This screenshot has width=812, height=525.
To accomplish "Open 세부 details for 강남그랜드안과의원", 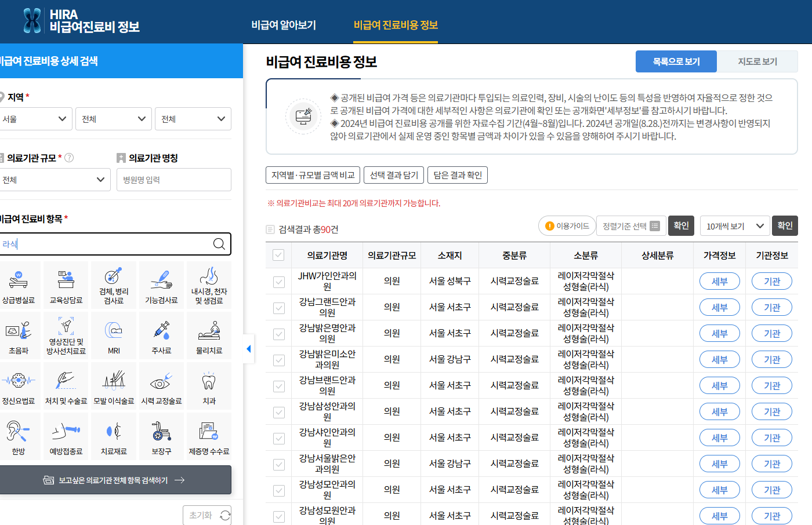I will pyautogui.click(x=720, y=307).
